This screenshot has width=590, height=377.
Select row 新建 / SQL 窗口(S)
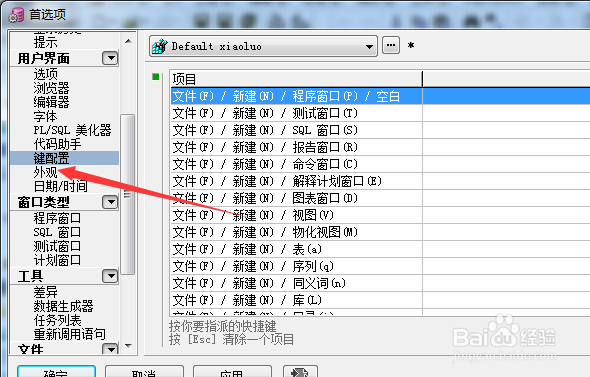pyautogui.click(x=297, y=130)
